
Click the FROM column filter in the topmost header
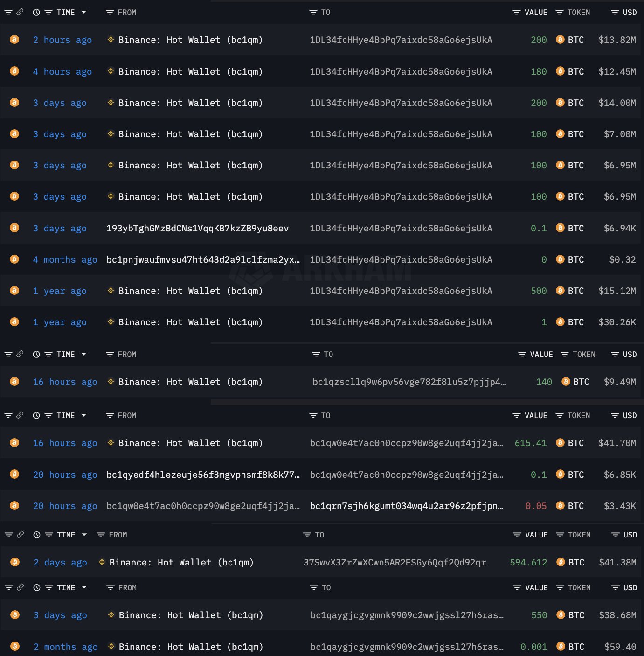pyautogui.click(x=110, y=13)
